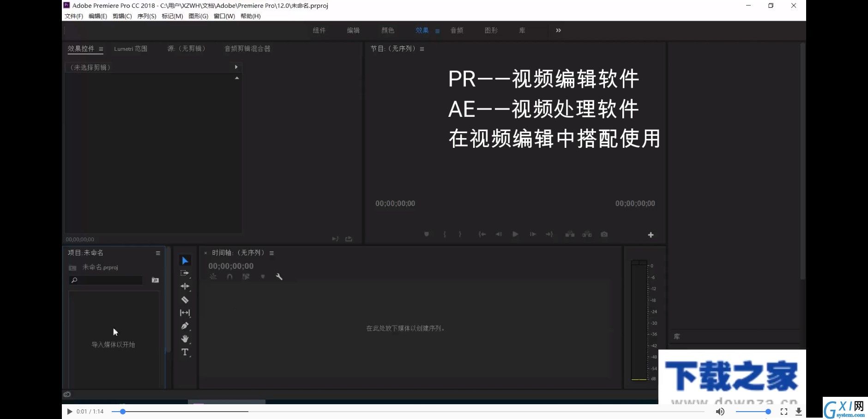Screen dimensions: 868x419
Task: Click Mark Out brace button
Action: (460, 234)
